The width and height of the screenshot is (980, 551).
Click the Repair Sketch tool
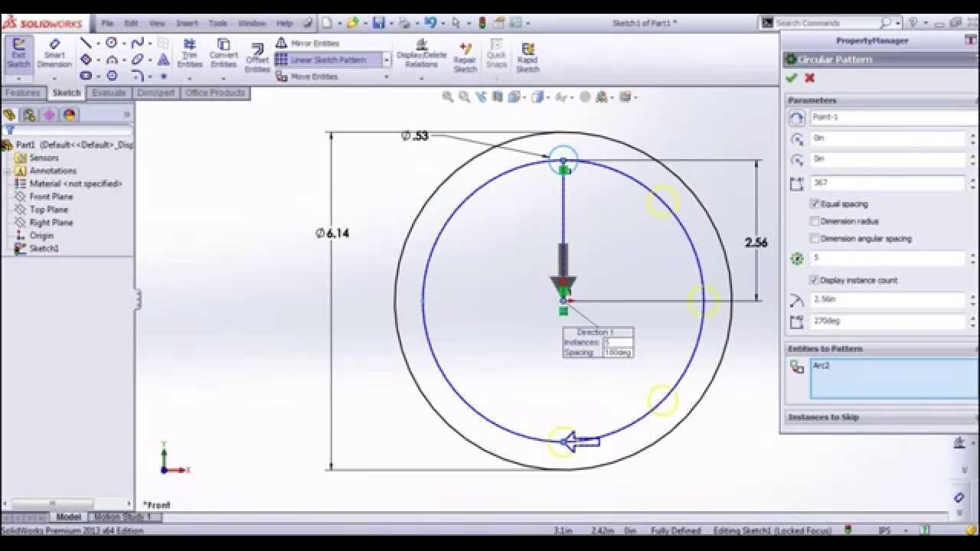coord(465,58)
